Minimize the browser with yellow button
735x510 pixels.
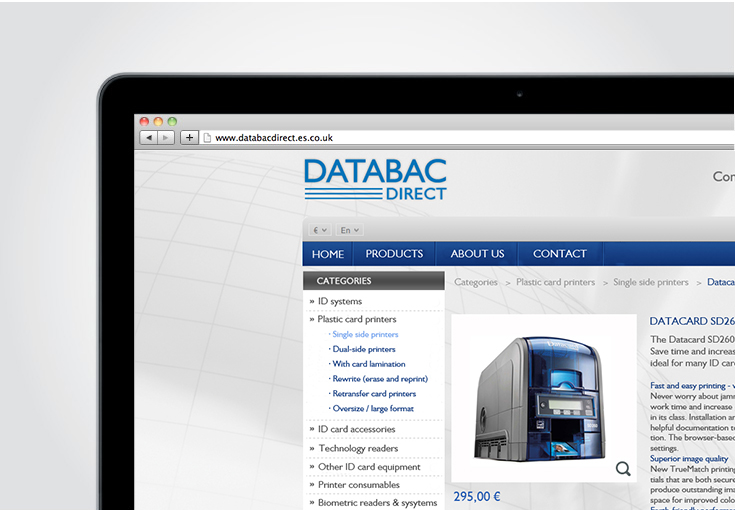[158, 121]
